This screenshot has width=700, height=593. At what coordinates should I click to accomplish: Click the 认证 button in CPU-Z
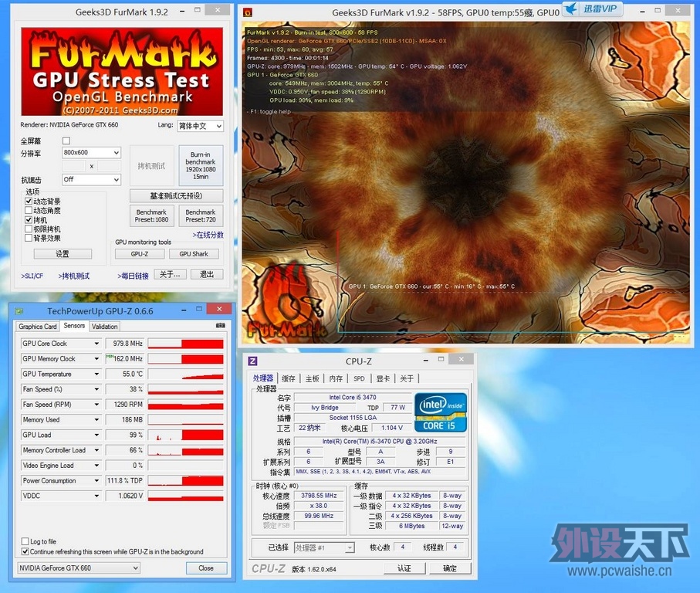(x=404, y=568)
